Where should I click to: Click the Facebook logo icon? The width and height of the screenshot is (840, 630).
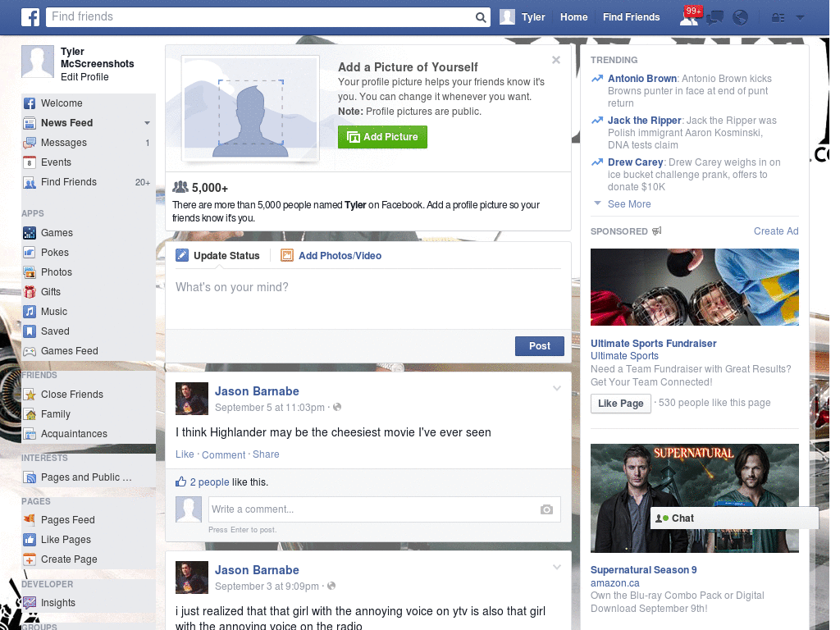(x=30, y=17)
